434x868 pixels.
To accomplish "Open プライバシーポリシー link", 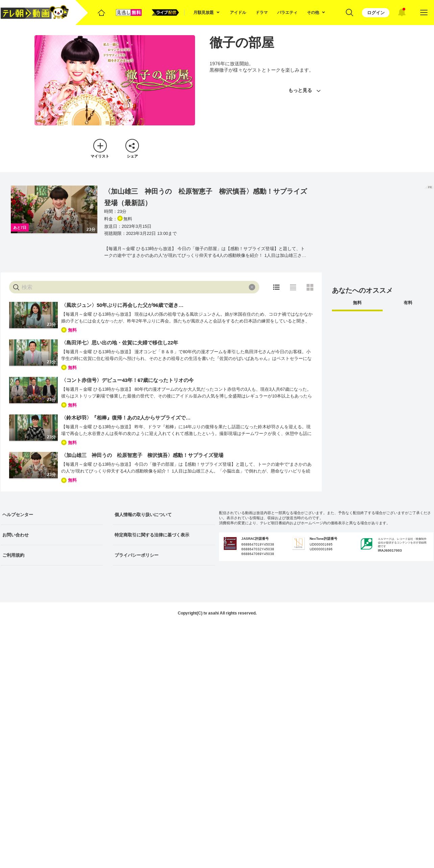I will pyautogui.click(x=137, y=555).
